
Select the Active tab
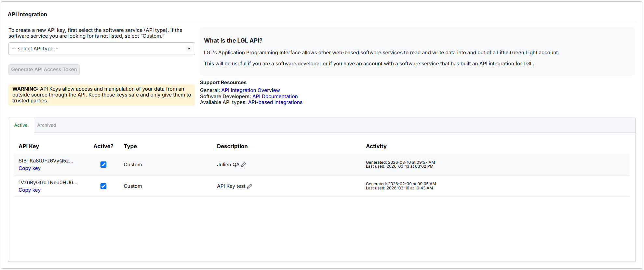[21, 125]
